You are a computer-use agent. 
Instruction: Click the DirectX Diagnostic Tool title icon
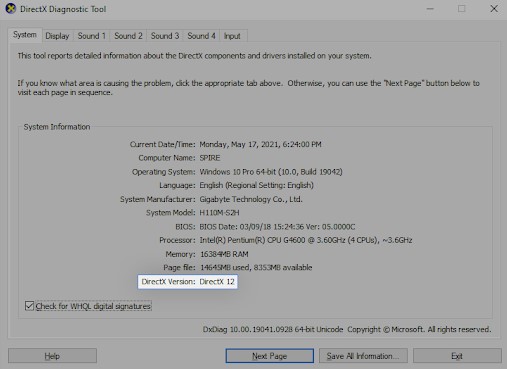[x=10, y=9]
